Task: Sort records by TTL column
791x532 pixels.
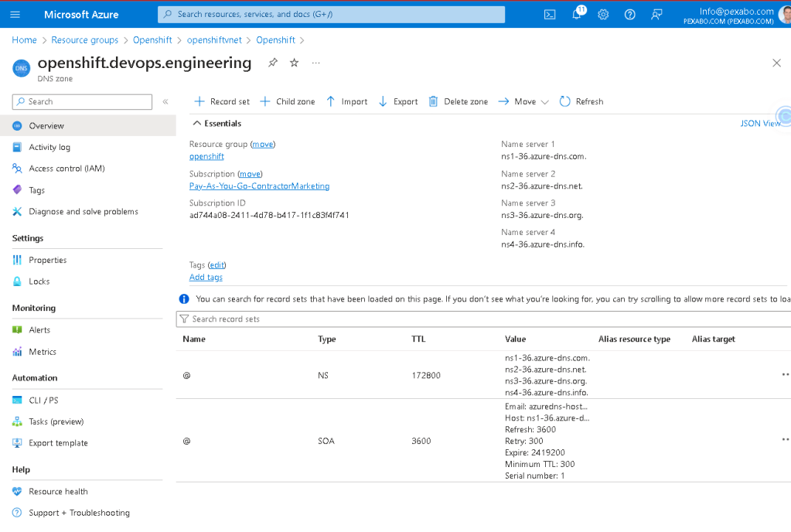Action: tap(418, 339)
